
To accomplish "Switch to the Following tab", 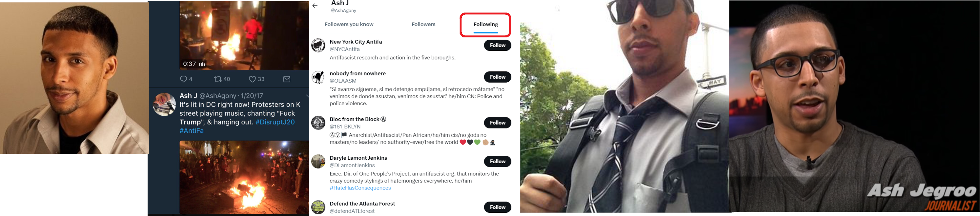I will pos(485,24).
